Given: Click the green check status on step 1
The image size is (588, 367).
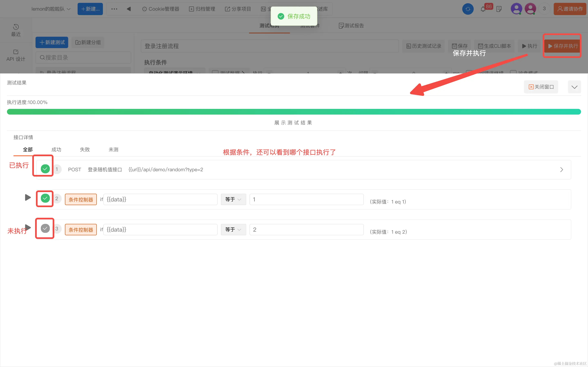Looking at the screenshot, I should (x=45, y=169).
